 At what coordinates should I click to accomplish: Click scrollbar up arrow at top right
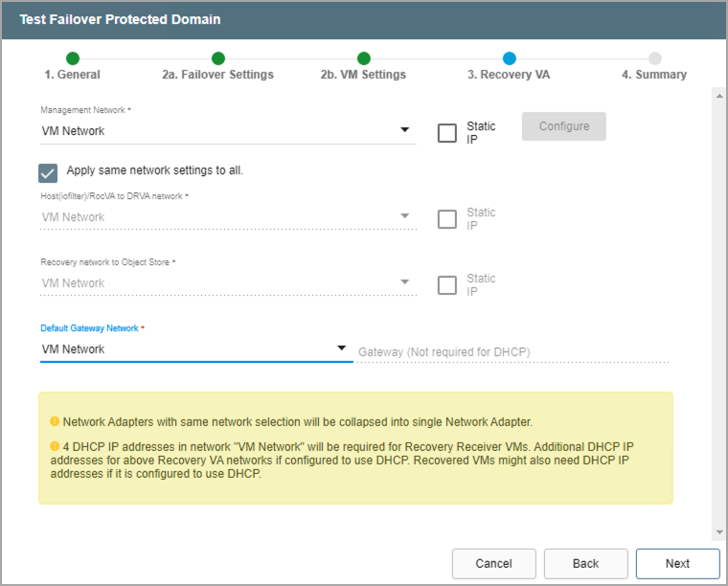(718, 95)
